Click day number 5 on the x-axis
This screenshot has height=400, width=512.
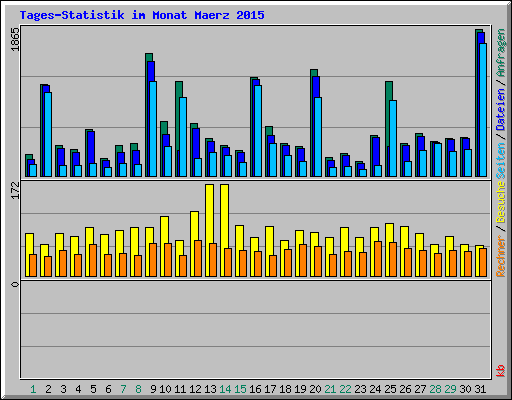pos(93,389)
